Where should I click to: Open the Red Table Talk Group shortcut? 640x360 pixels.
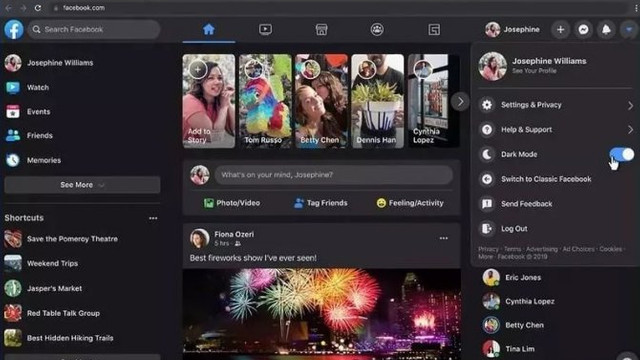pyautogui.click(x=52, y=313)
